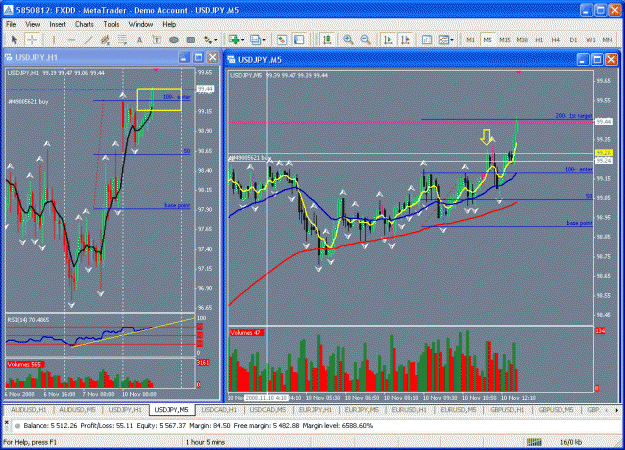Minimize the USDJPY,M5 chart window
This screenshot has width=625, height=450.
pyautogui.click(x=583, y=60)
